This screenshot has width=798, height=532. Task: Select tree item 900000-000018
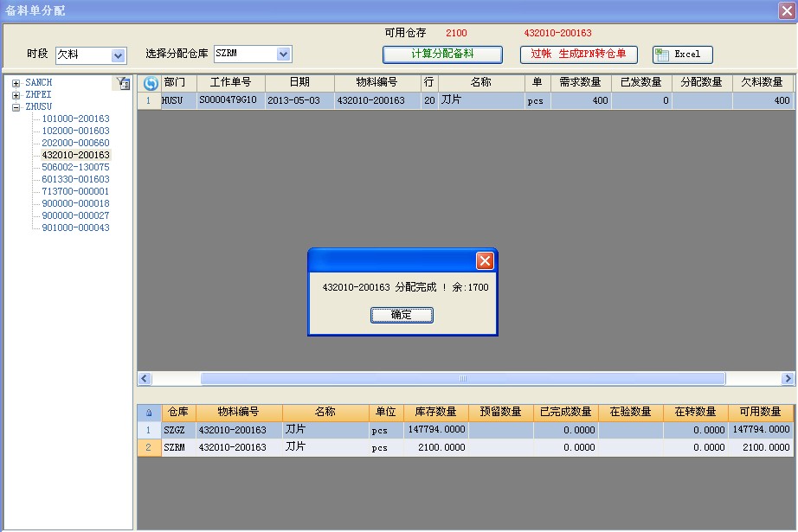[75, 203]
